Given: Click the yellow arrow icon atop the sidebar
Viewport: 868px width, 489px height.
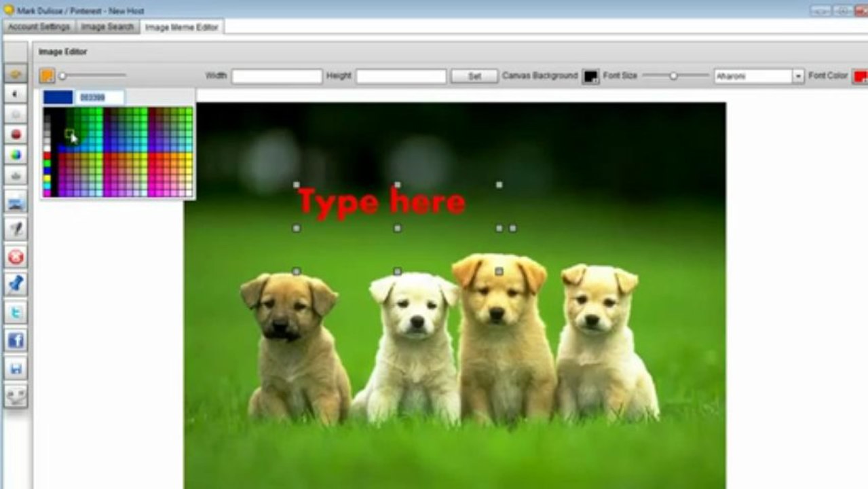Looking at the screenshot, I should (x=16, y=74).
